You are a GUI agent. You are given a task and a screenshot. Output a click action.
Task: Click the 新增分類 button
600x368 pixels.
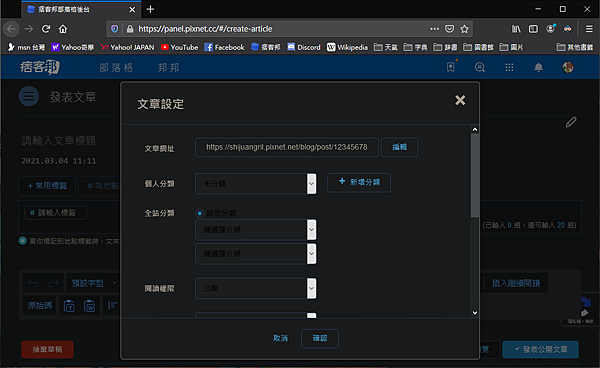point(359,182)
